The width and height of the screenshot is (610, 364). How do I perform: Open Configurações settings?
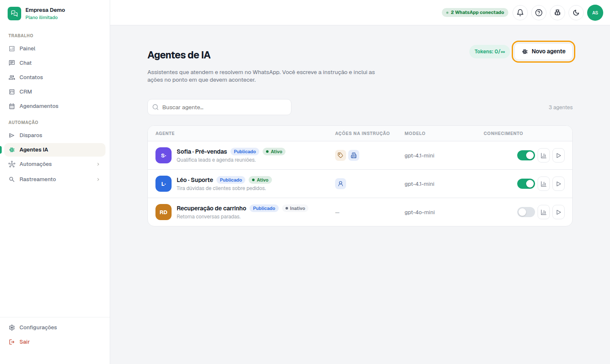coord(55,328)
